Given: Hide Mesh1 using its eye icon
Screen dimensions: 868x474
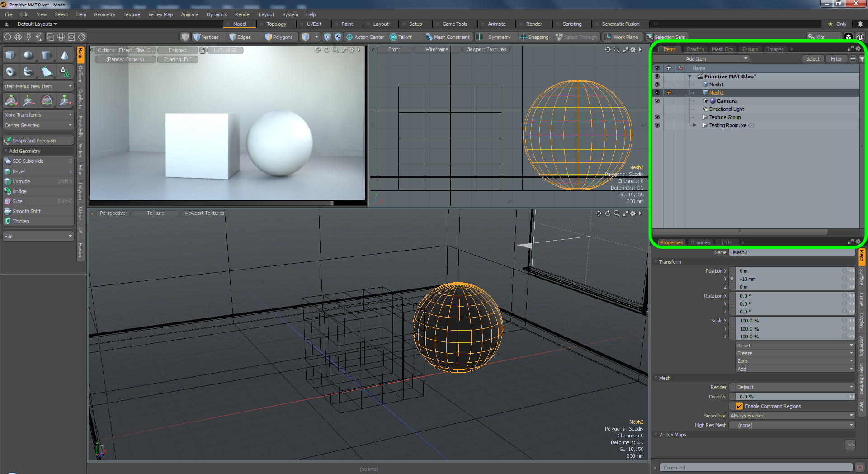Looking at the screenshot, I should pos(657,85).
